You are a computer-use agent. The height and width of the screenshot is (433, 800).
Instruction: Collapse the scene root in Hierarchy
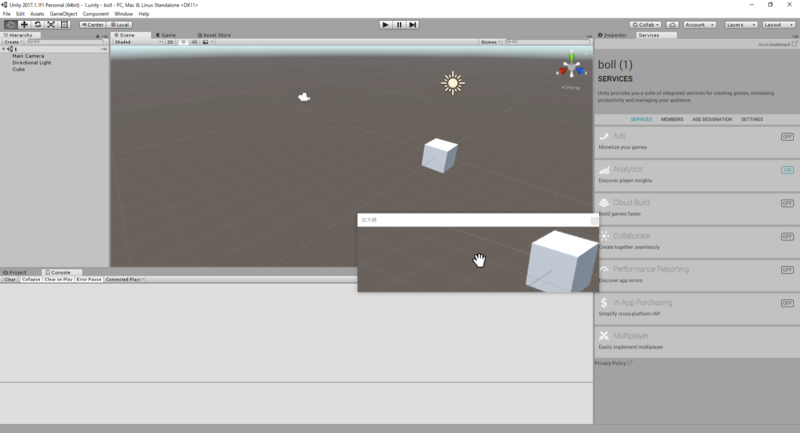point(4,49)
